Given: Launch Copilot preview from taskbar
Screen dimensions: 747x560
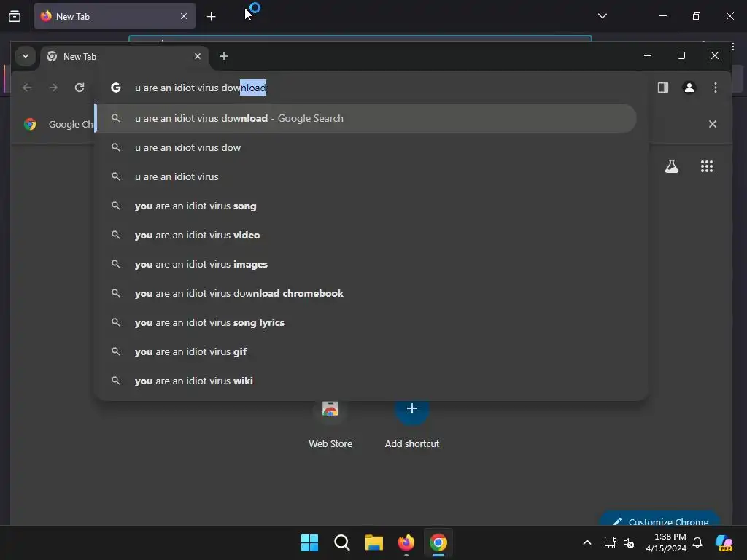Looking at the screenshot, I should pyautogui.click(x=724, y=542).
